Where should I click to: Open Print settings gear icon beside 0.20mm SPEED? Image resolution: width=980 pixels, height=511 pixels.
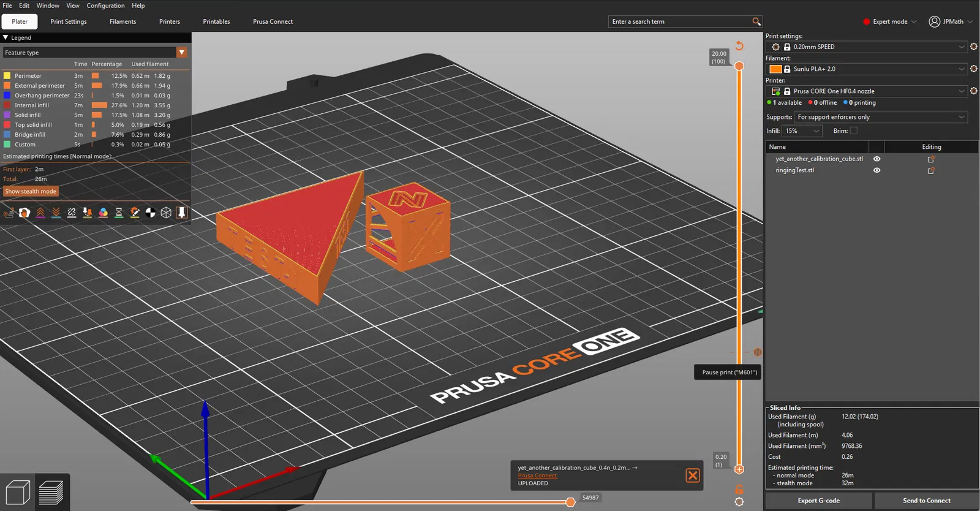pyautogui.click(x=974, y=47)
